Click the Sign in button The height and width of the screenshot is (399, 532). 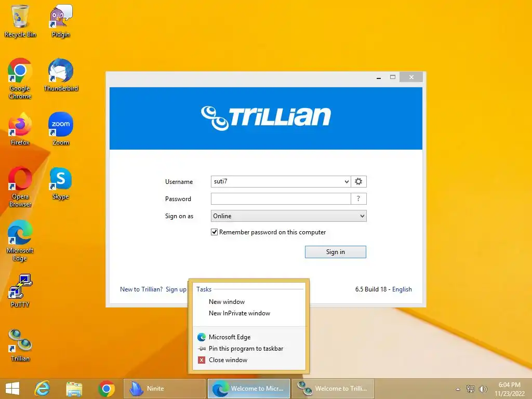[336, 252]
